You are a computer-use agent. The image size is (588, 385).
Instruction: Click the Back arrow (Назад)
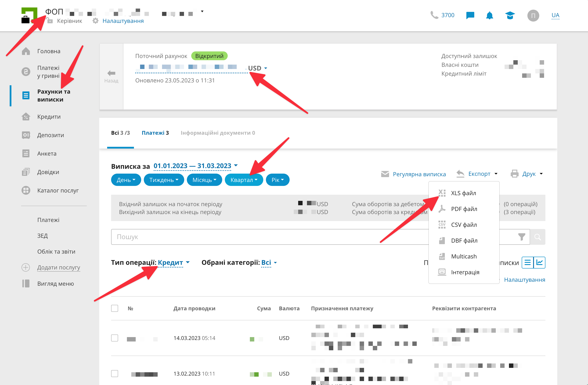pyautogui.click(x=111, y=76)
